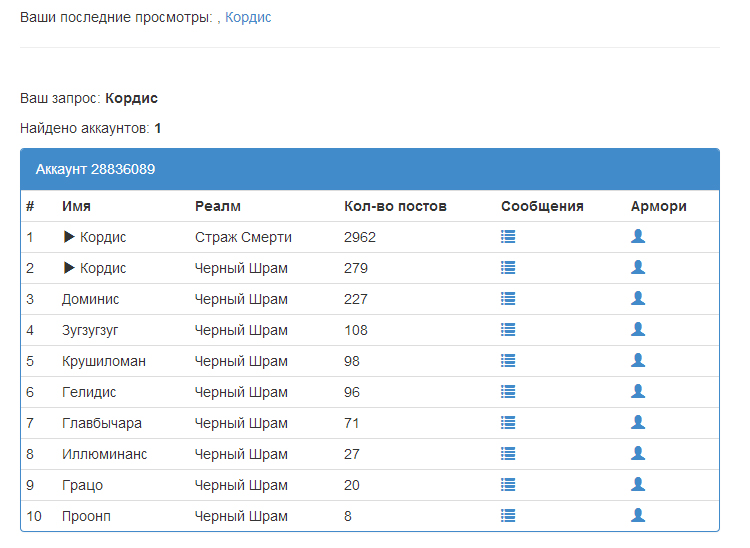Open messages list for Кордис on Страж Смерти
750x548 pixels.
point(508,237)
